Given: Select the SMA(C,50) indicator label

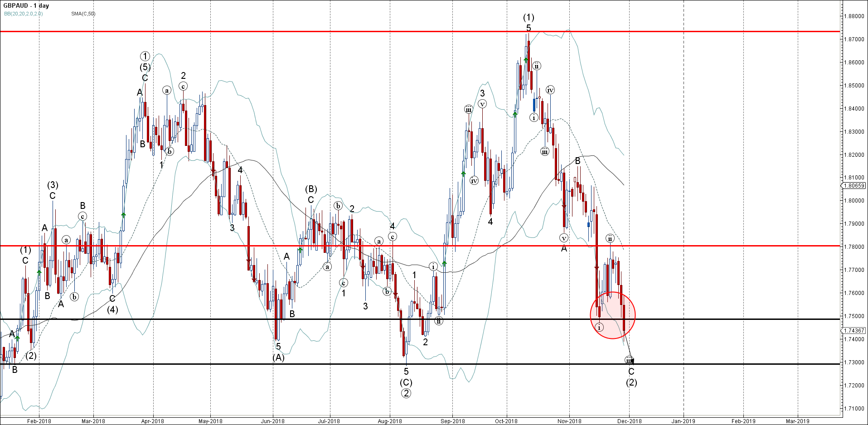Looking at the screenshot, I should coord(83,14).
